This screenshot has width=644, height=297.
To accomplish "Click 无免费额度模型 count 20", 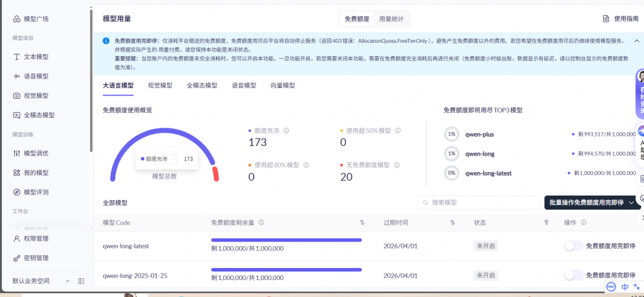I will click(347, 177).
